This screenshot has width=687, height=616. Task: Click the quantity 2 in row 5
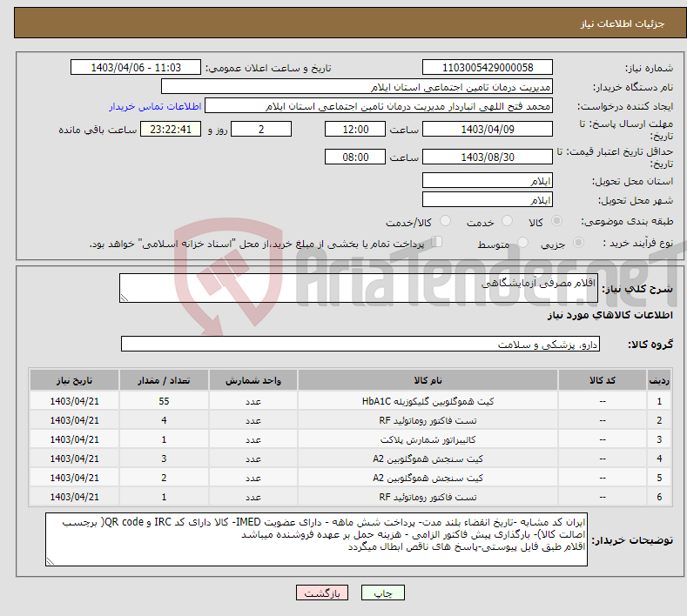pos(164,478)
